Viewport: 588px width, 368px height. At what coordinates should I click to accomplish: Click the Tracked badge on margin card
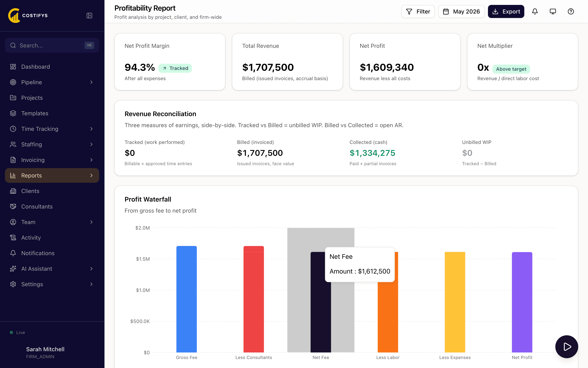[x=175, y=68]
